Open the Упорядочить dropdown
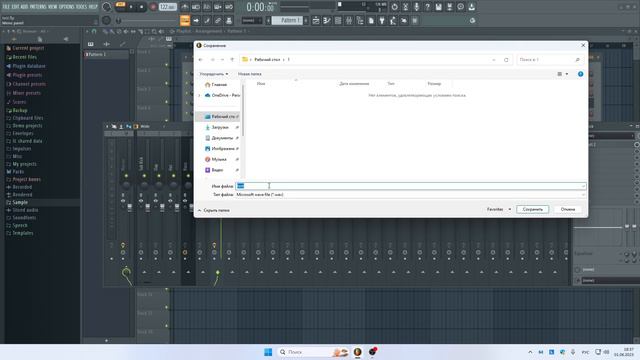 213,74
